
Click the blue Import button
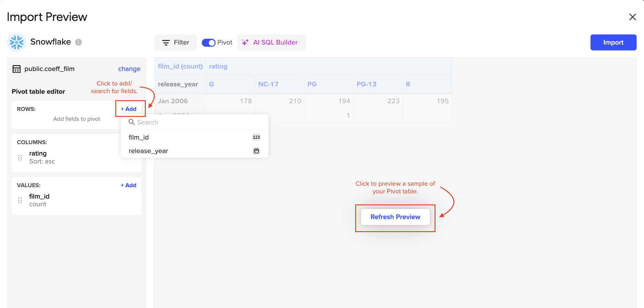[613, 42]
